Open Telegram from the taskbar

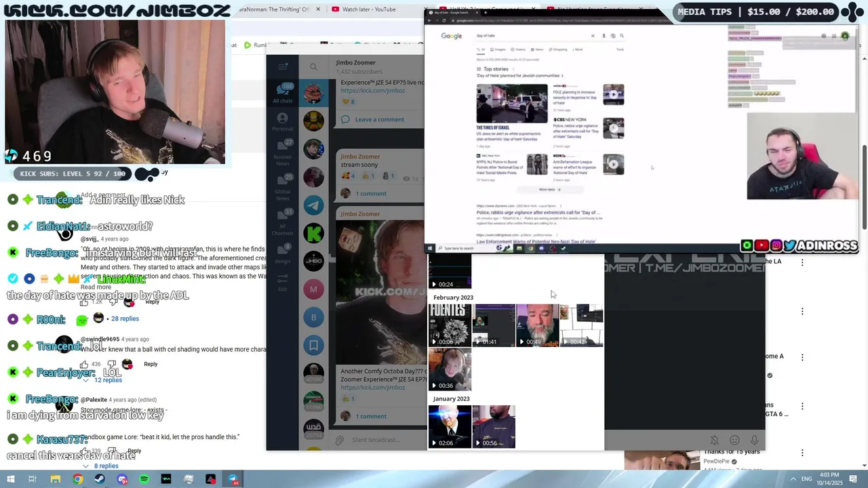coord(233,479)
